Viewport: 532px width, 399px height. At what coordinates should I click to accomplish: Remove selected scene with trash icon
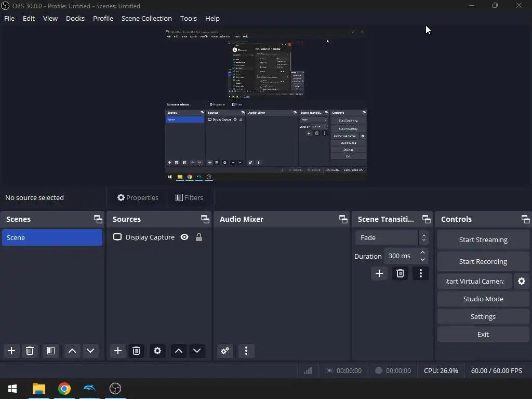coord(30,351)
